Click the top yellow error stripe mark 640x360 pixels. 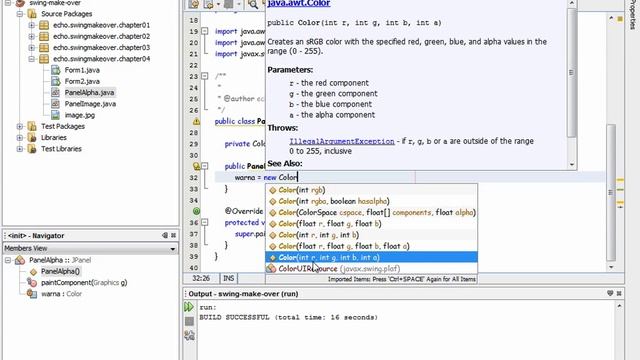pyautogui.click(x=620, y=180)
